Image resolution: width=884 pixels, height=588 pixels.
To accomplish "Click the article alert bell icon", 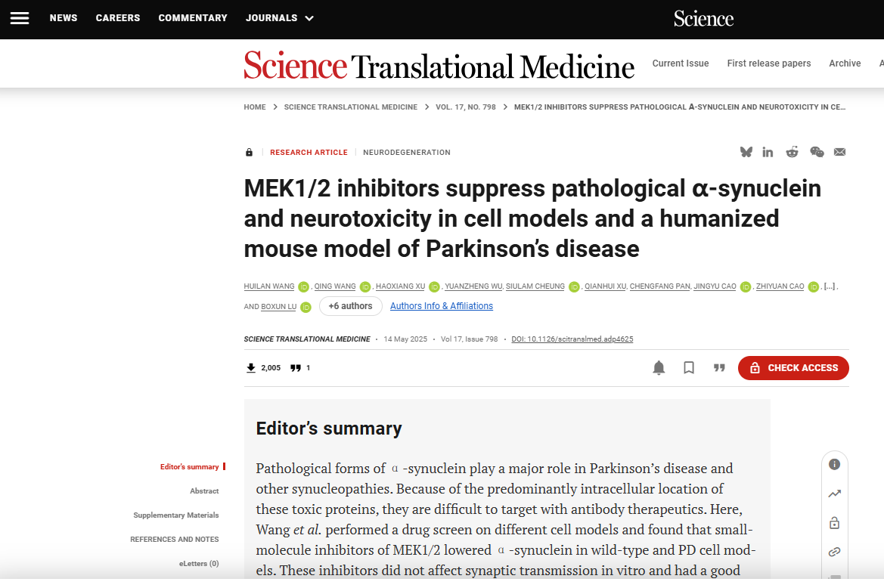I will coord(659,368).
